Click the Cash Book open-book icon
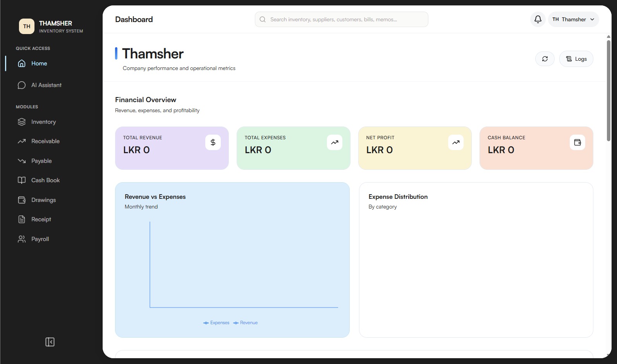 [22, 180]
